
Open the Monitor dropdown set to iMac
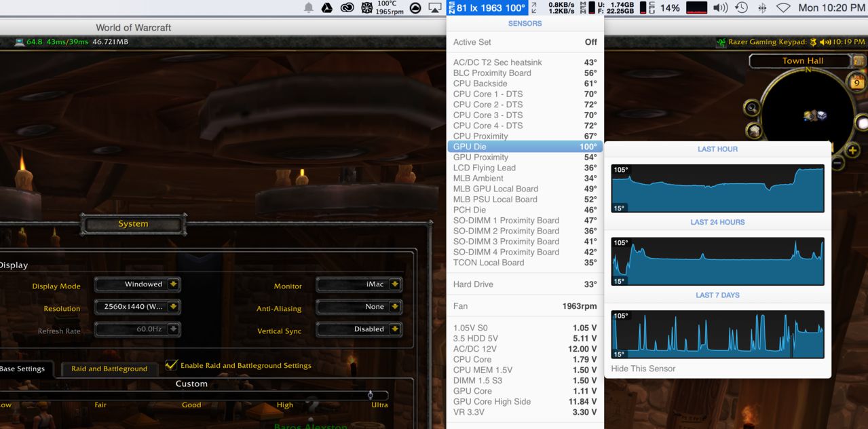coord(360,284)
